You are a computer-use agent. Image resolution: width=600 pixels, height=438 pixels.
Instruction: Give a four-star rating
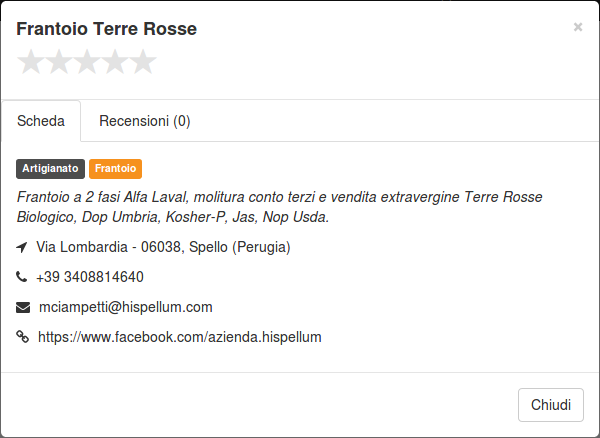pyautogui.click(x=115, y=62)
